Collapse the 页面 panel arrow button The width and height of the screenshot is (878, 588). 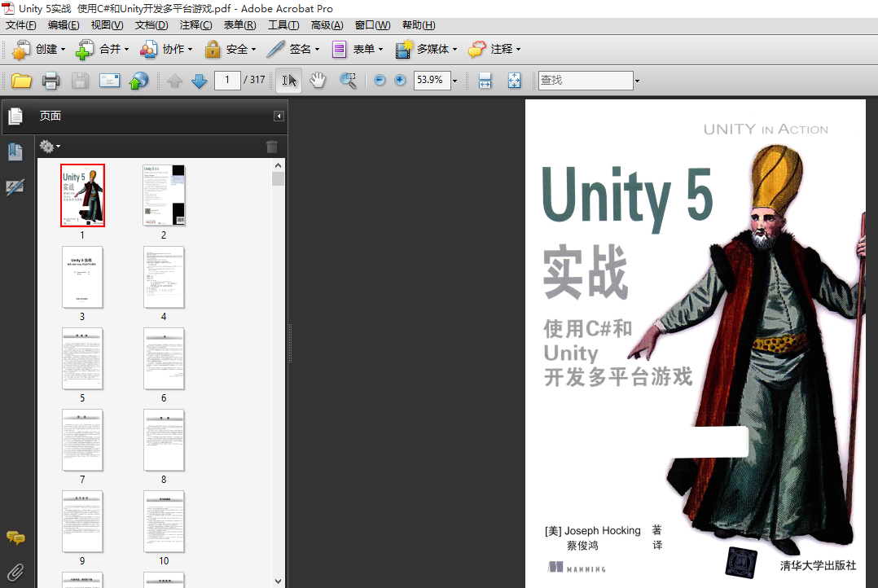coord(279,116)
